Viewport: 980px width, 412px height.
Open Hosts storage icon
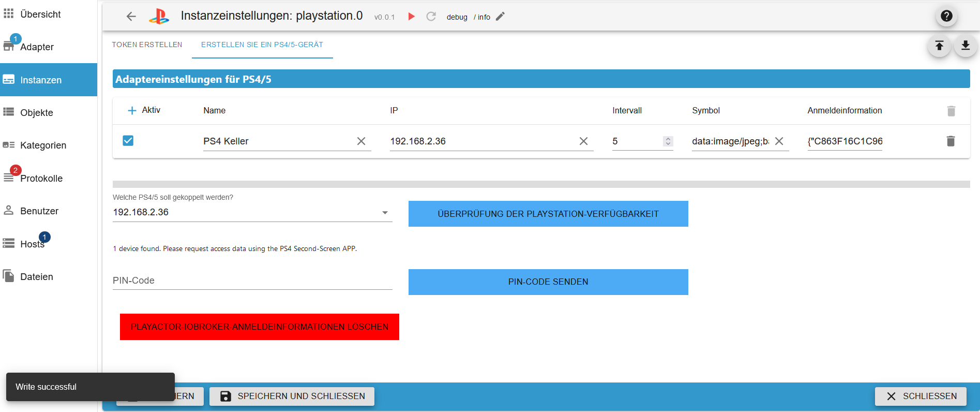coord(9,243)
